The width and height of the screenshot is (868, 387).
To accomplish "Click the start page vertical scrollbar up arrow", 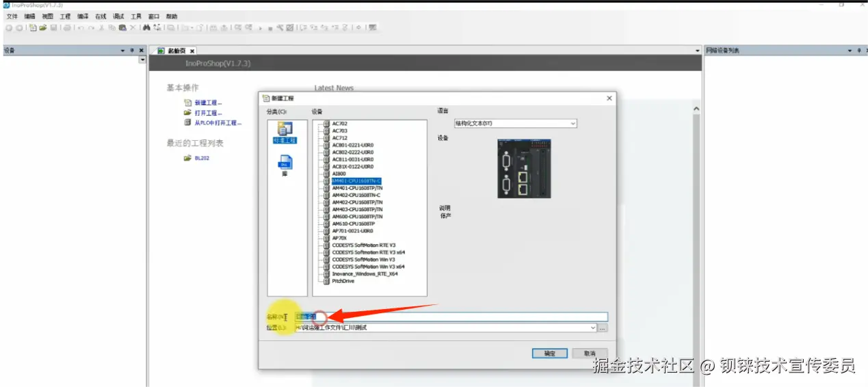I will point(697,109).
